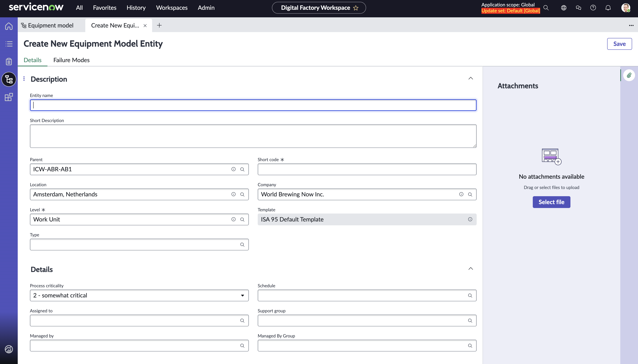Open the History menu
638x364 pixels.
click(x=136, y=8)
